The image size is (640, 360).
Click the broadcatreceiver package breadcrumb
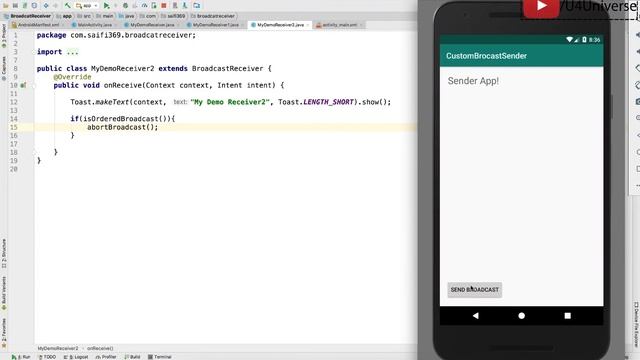213,16
